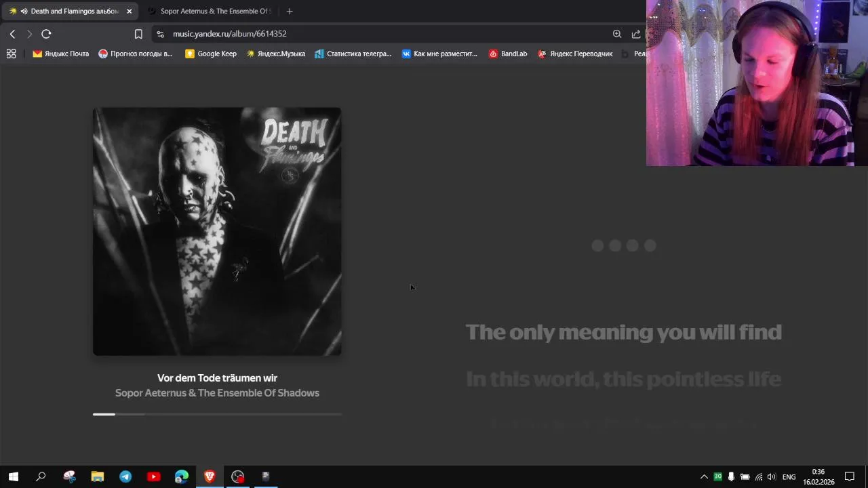Viewport: 868px width, 488px height.
Task: Click the track title Vor dem Tode träumen wir
Action: [x=217, y=378]
